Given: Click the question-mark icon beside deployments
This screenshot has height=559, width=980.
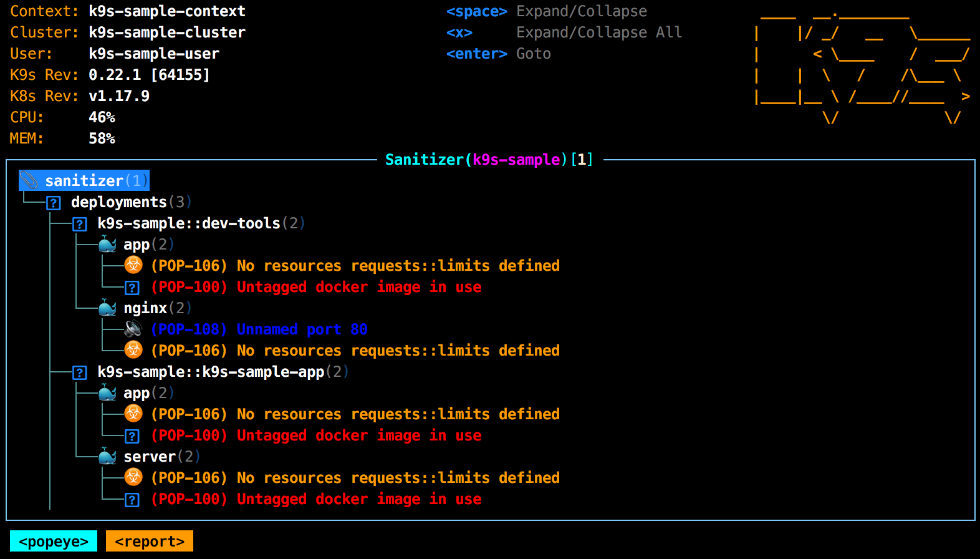Looking at the screenshot, I should click(x=54, y=203).
